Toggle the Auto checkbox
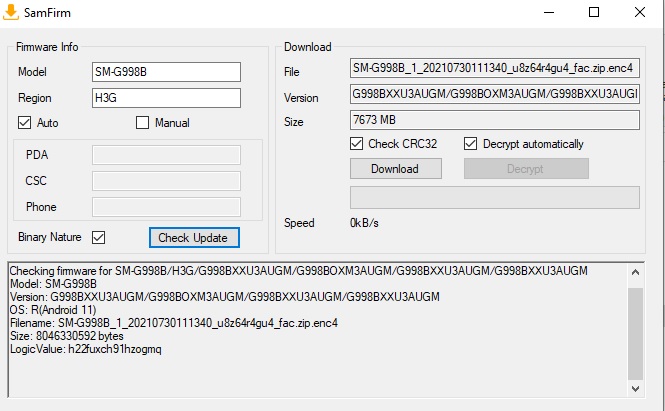The width and height of the screenshot is (665, 411). tap(25, 123)
